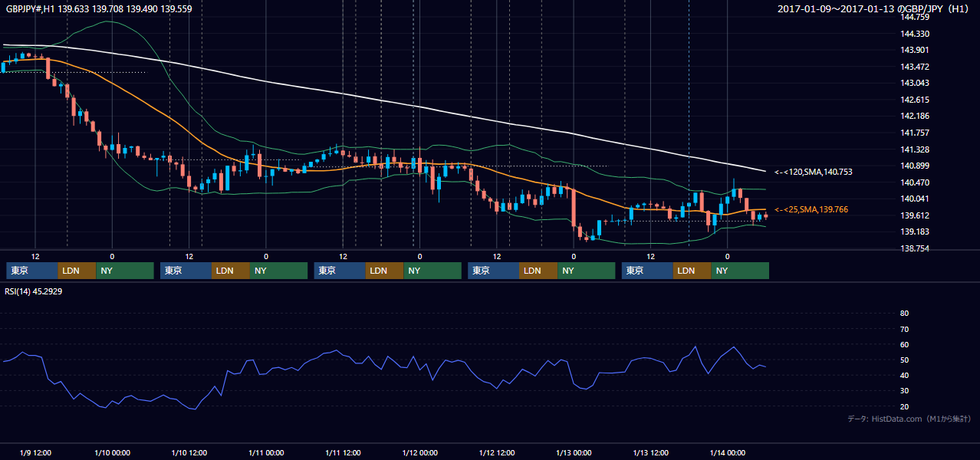Click the RSI(14) 45.2929 indicator label
The width and height of the screenshot is (980, 460).
[x=33, y=291]
